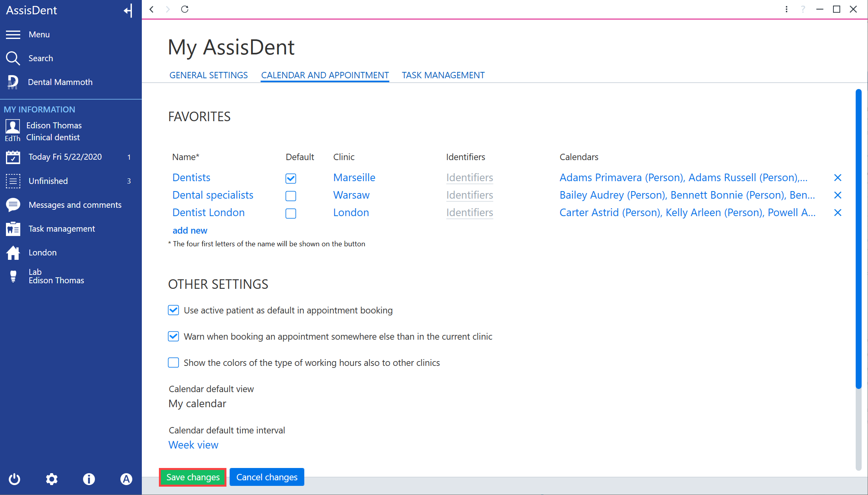Open Week view time interval selector
Screen dimensions: 868x495
(x=193, y=445)
